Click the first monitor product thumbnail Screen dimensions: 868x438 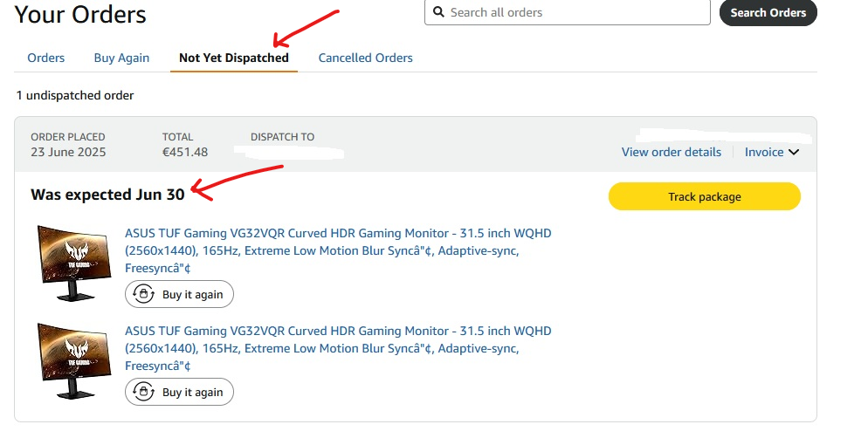coord(73,263)
